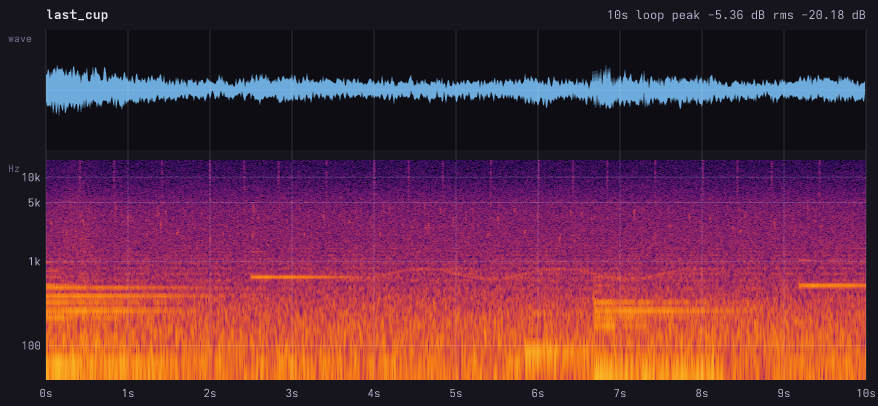
Task: Click the 0s time axis label
Action: (x=45, y=393)
